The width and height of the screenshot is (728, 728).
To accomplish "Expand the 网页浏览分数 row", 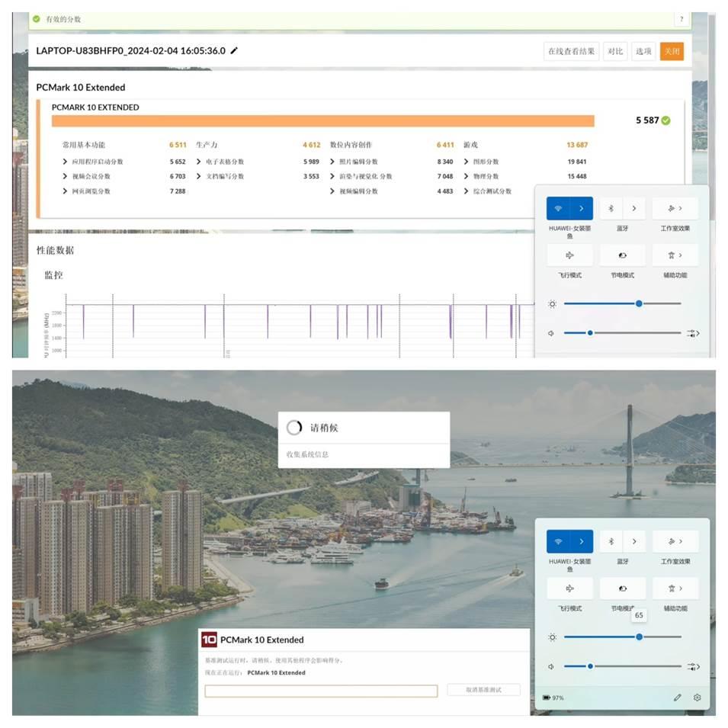I will 65,191.
